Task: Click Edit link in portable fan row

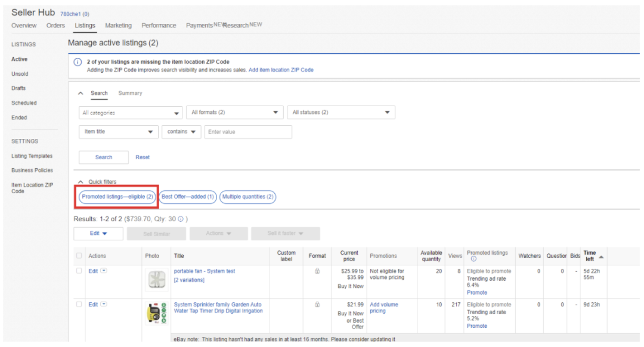Action: tap(93, 271)
